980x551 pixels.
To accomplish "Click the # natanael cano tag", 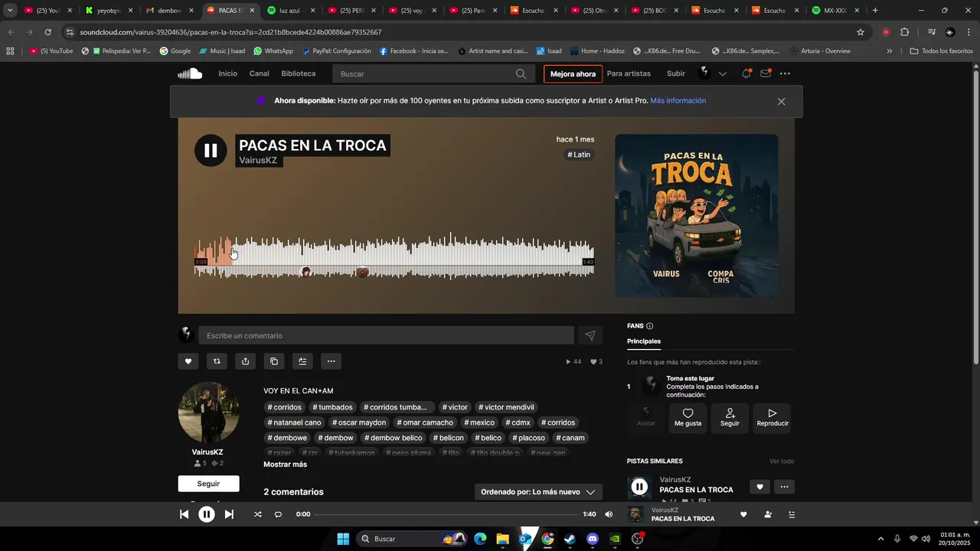I will pos(294,422).
